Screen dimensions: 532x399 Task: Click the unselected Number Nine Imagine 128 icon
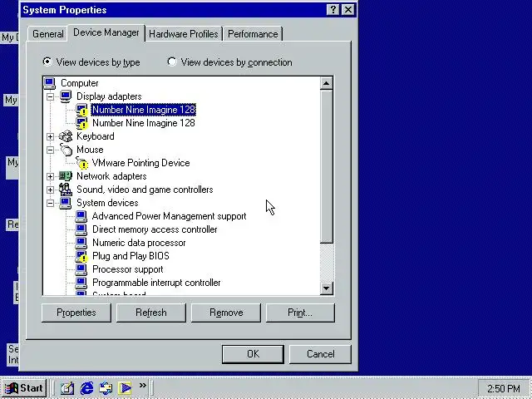click(81, 123)
